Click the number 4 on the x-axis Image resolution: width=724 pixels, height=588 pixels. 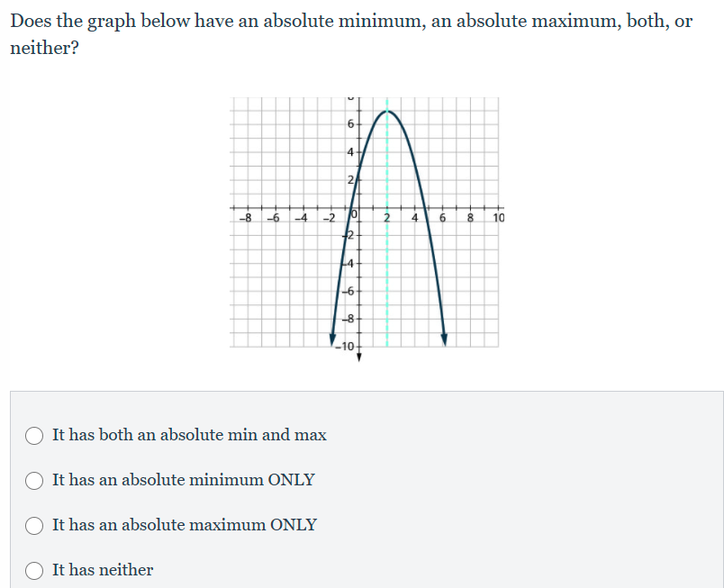[412, 216]
